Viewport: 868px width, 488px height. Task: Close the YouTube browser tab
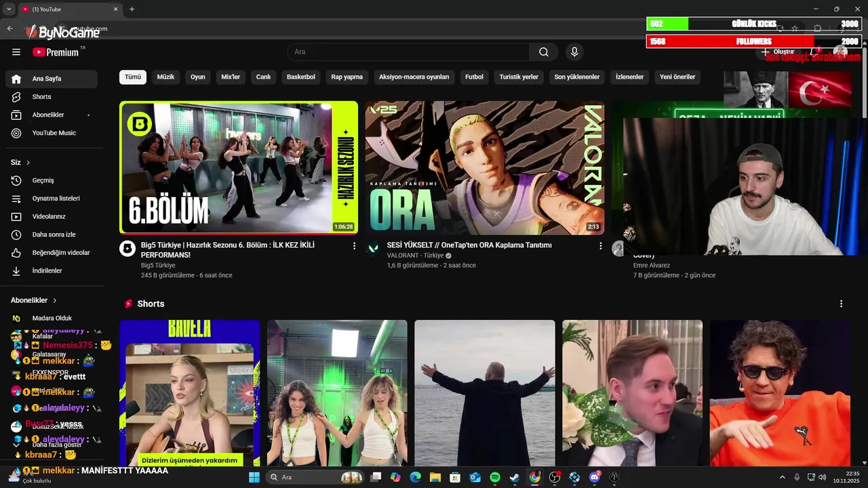click(115, 9)
